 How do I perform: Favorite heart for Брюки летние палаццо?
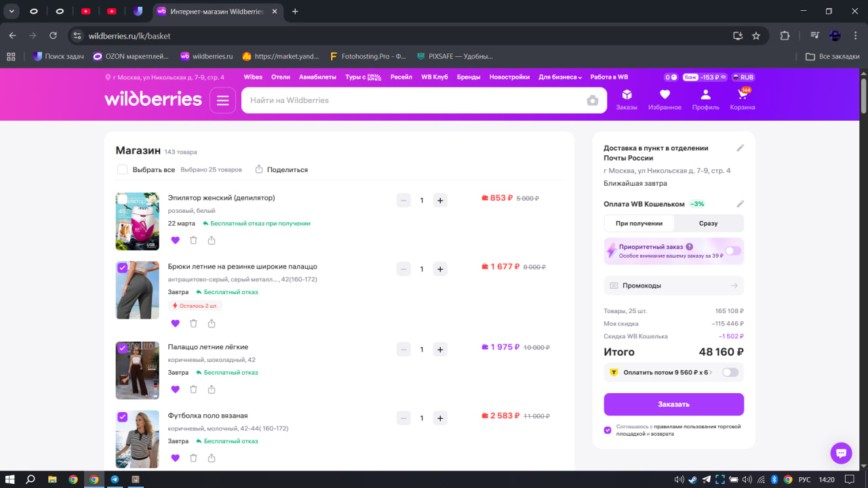coord(175,323)
